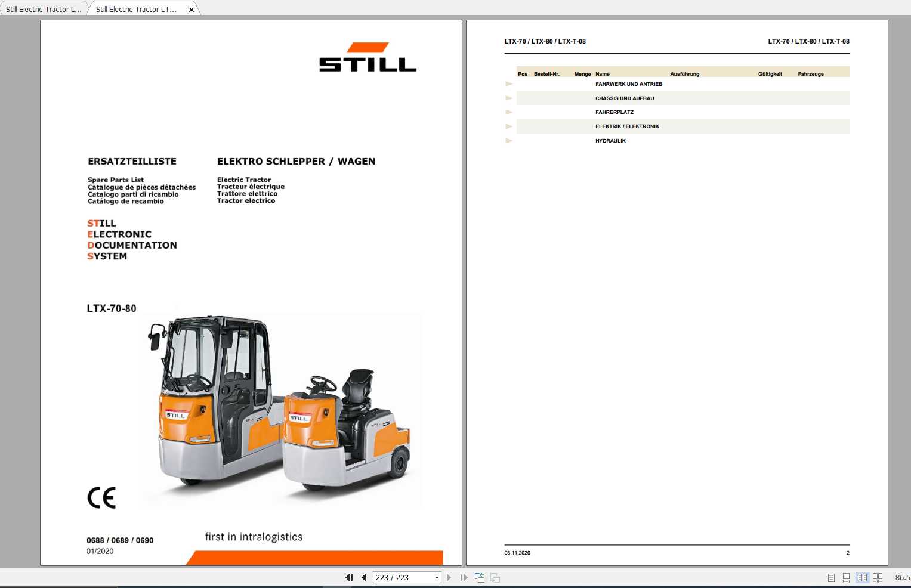The height and width of the screenshot is (588, 911).
Task: Toggle continuous page scrolling mode
Action: (x=845, y=577)
